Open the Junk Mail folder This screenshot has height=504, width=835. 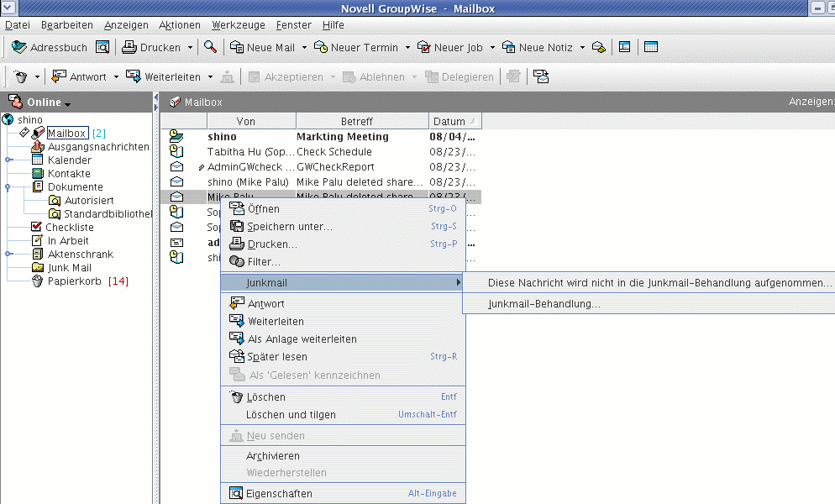pyautogui.click(x=70, y=268)
